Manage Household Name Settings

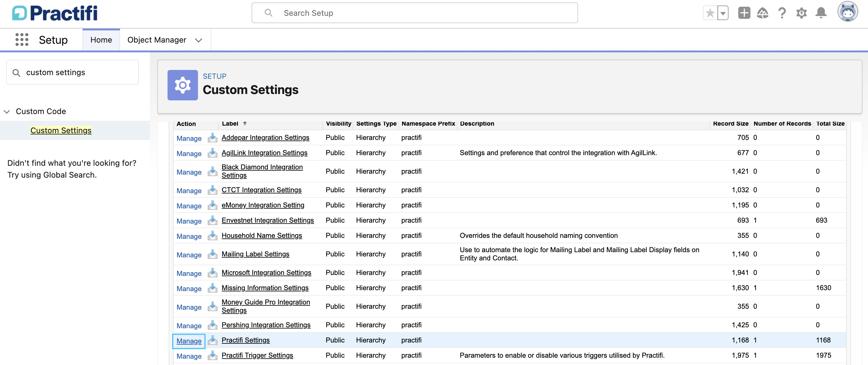[x=189, y=237]
